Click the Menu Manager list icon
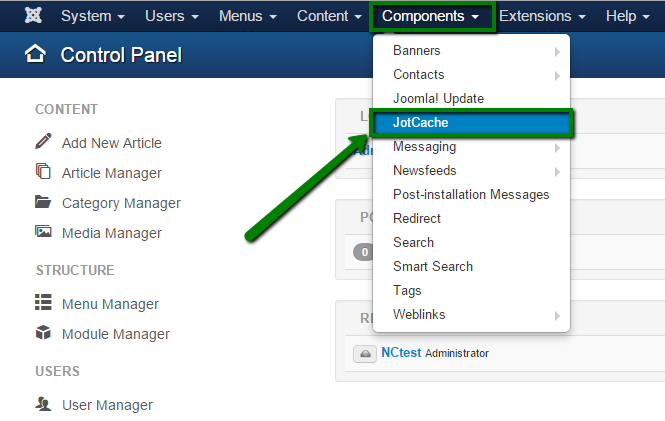Viewport: 665px width, 421px height. 43,302
